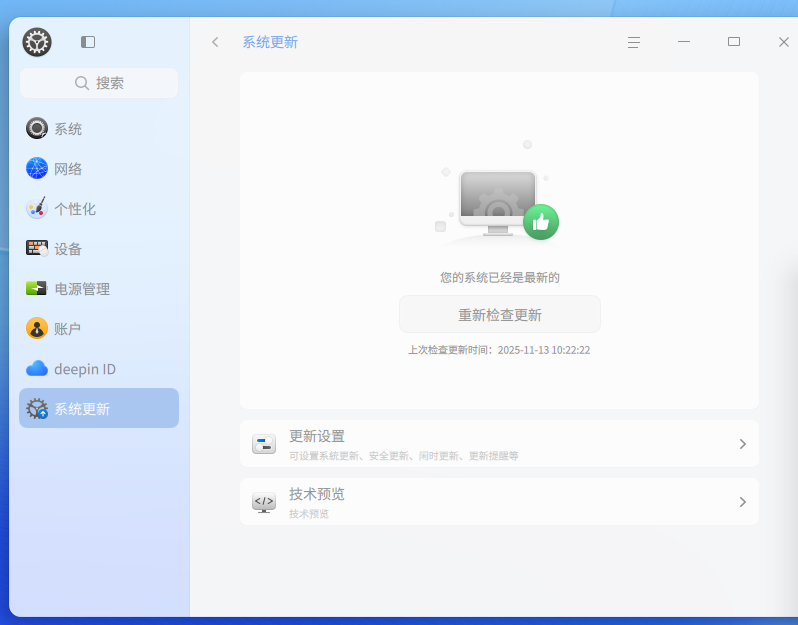Expand 更新设置 with its right chevron
This screenshot has width=798, height=625.
743,444
